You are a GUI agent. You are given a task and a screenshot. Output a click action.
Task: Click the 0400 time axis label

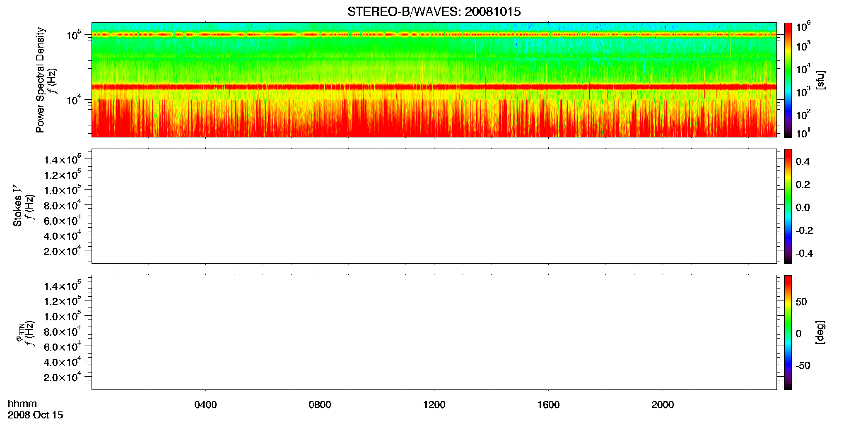[205, 405]
